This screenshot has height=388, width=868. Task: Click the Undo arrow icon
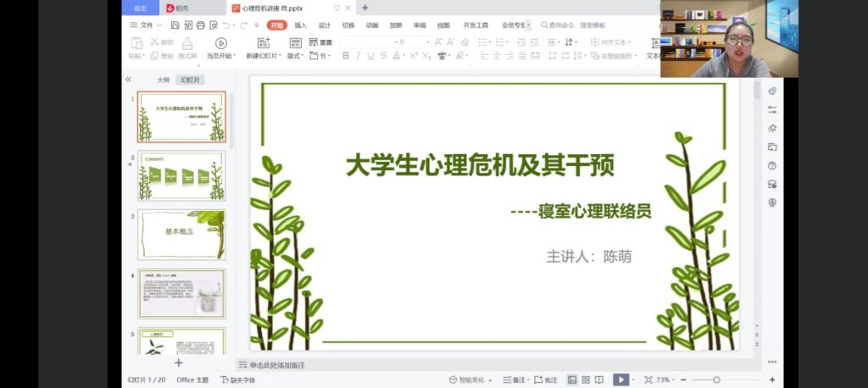225,25
